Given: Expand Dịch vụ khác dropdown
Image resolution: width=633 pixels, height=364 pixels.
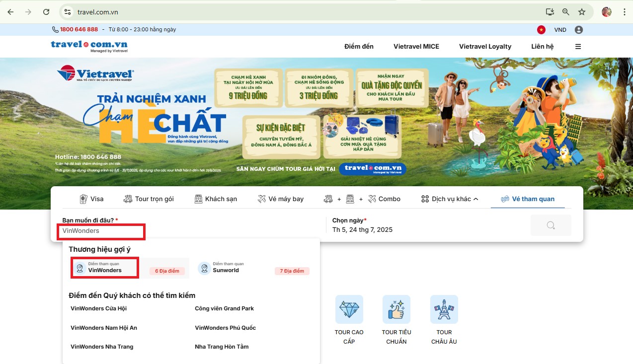Looking at the screenshot, I should [x=450, y=199].
